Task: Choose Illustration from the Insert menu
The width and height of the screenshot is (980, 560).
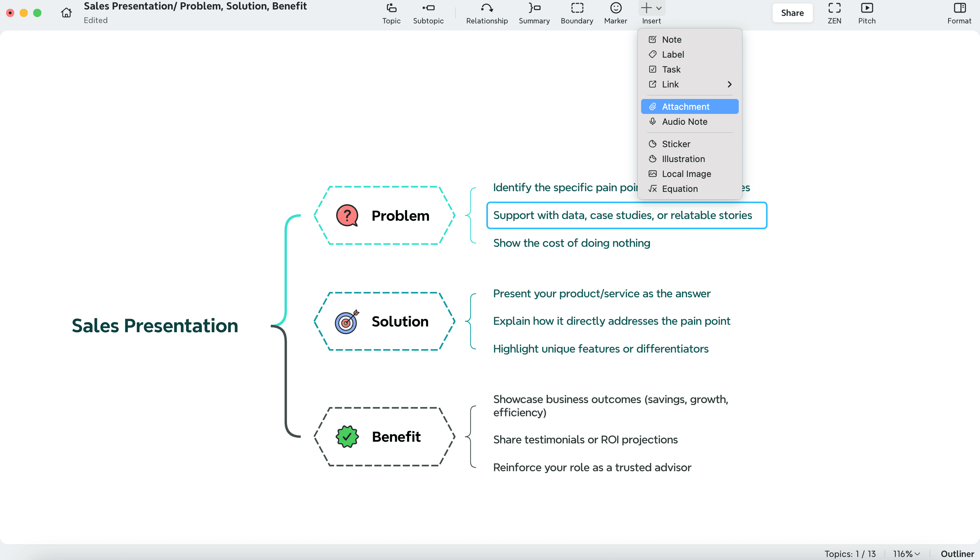Action: (689, 159)
